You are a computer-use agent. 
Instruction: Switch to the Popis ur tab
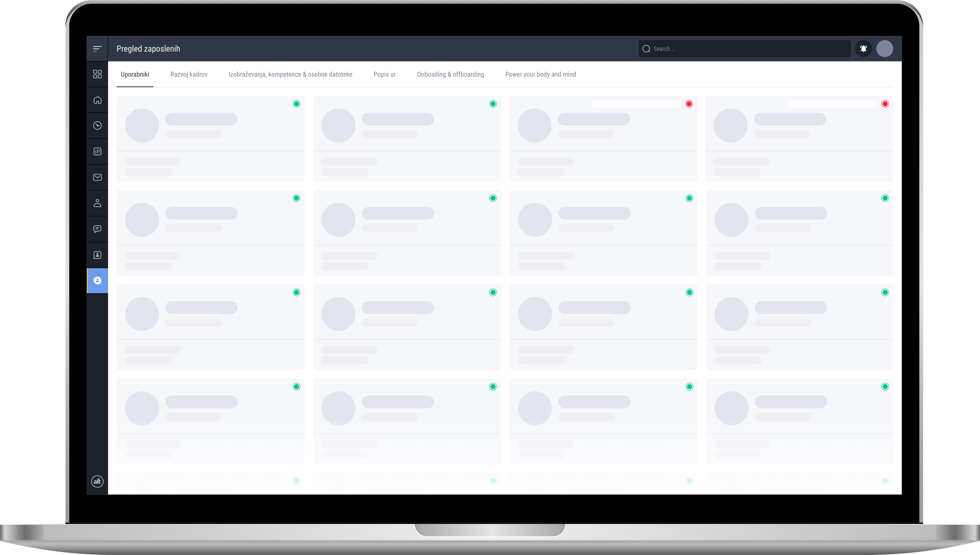[x=384, y=75]
